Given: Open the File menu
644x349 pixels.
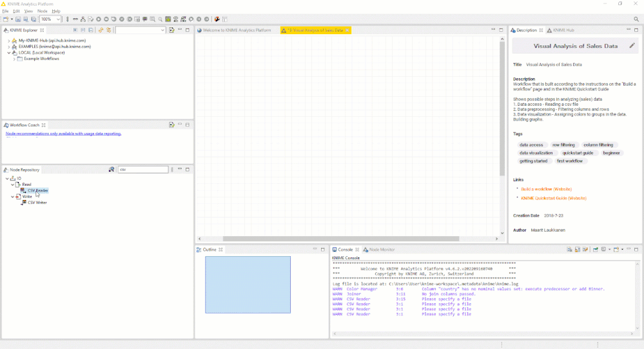Looking at the screenshot, I should (5, 11).
